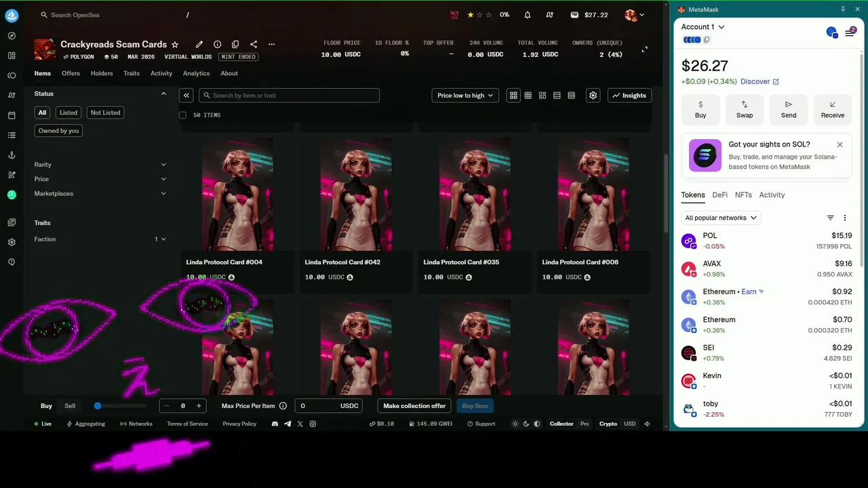The image size is (868, 488).
Task: Click the MetaMask Swap button
Action: (745, 110)
